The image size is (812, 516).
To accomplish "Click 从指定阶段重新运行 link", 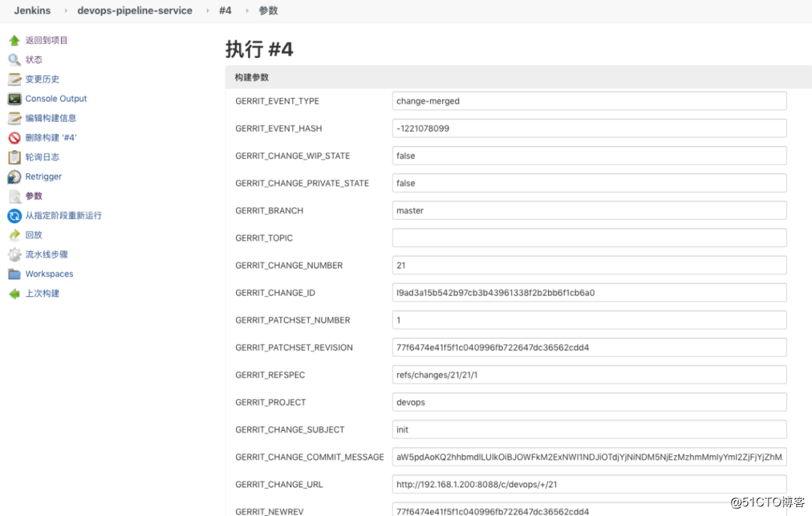I will tap(63, 216).
